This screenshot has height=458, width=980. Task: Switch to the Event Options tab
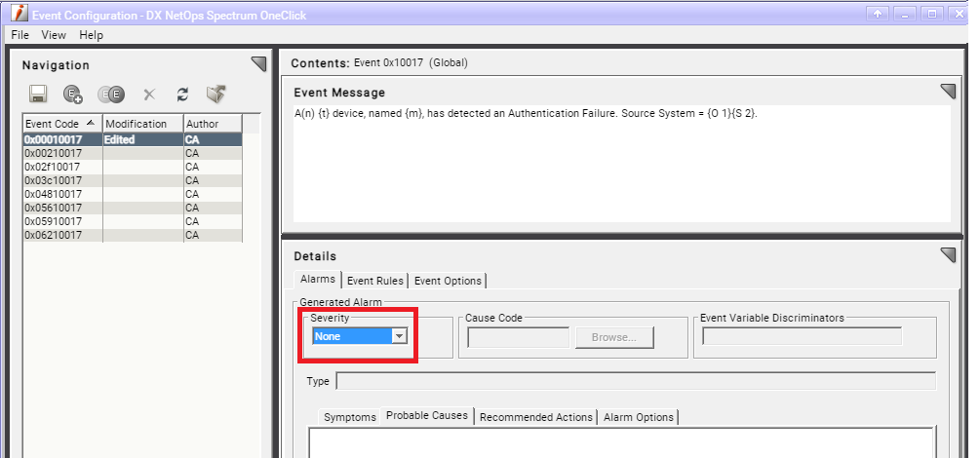tap(448, 281)
